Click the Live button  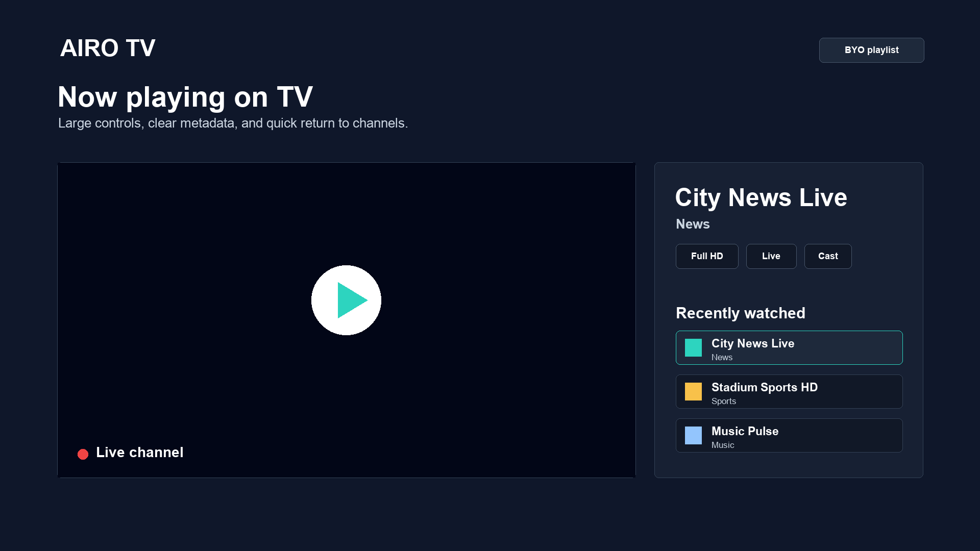(771, 256)
